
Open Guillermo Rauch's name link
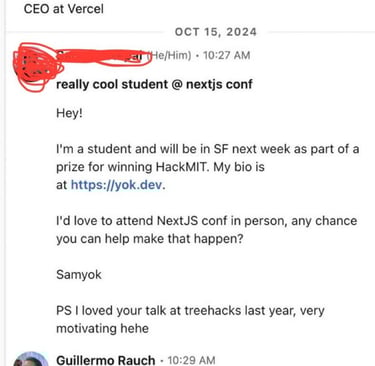point(106,360)
